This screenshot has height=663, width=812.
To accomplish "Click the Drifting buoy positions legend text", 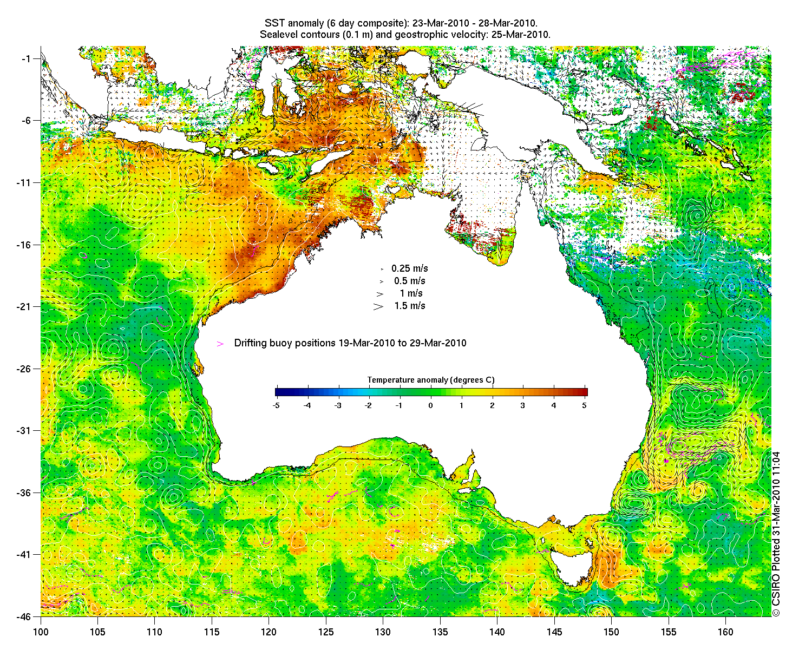I will 350,343.
